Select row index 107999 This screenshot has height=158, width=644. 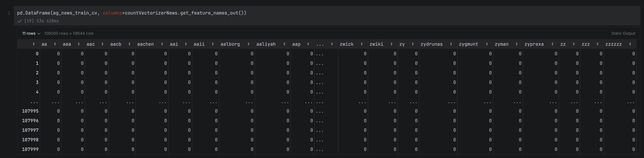30,149
